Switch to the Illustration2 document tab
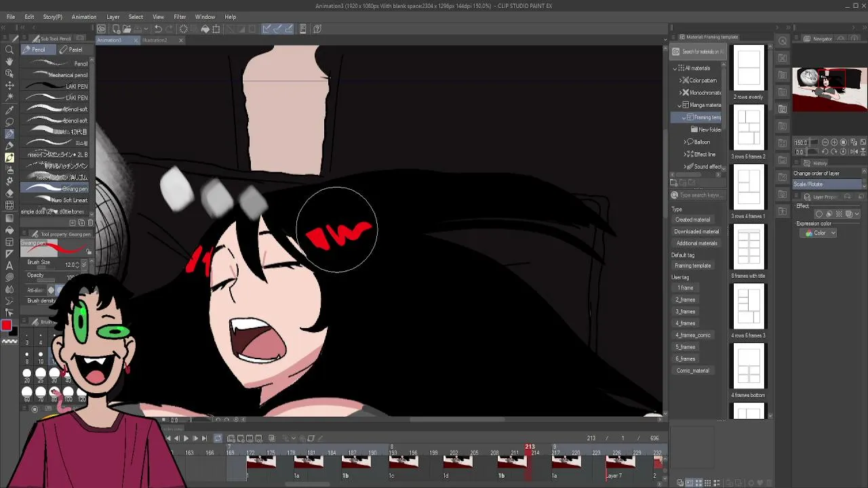Image resolution: width=868 pixels, height=488 pixels. (x=155, y=40)
